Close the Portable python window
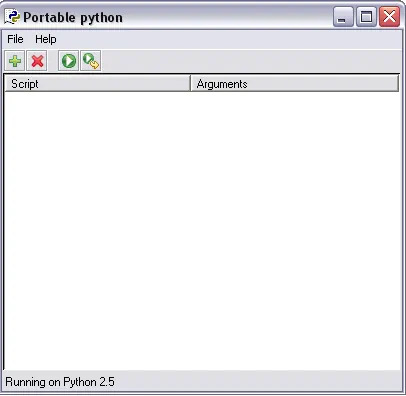 tap(389, 16)
